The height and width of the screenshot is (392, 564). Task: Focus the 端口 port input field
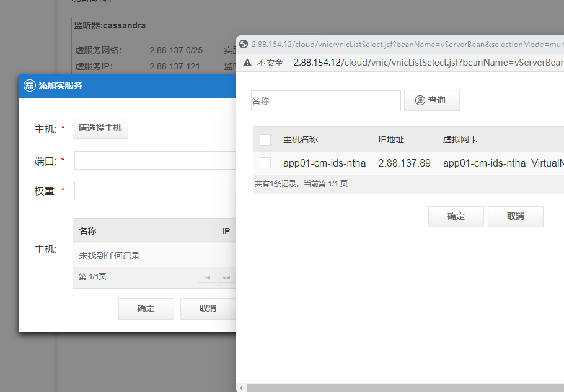click(155, 160)
